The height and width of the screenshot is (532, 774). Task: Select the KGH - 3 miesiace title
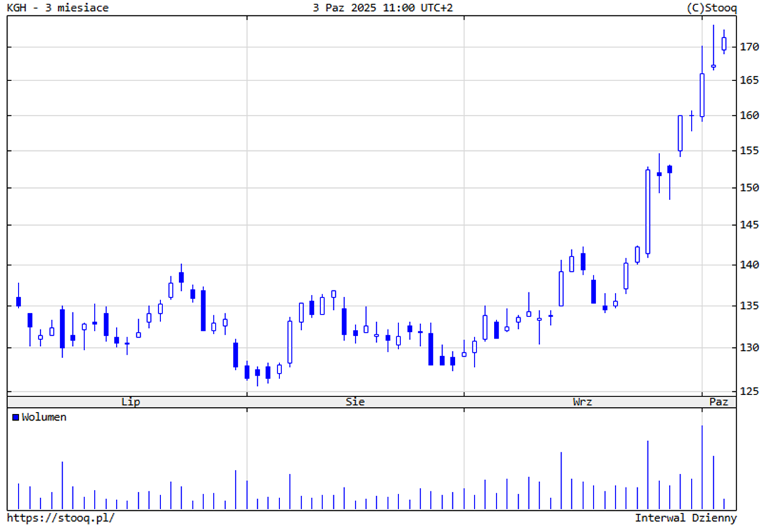tap(58, 8)
